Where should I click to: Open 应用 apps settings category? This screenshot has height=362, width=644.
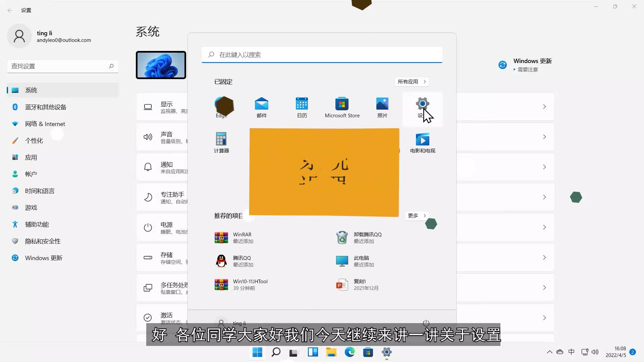tap(63, 157)
